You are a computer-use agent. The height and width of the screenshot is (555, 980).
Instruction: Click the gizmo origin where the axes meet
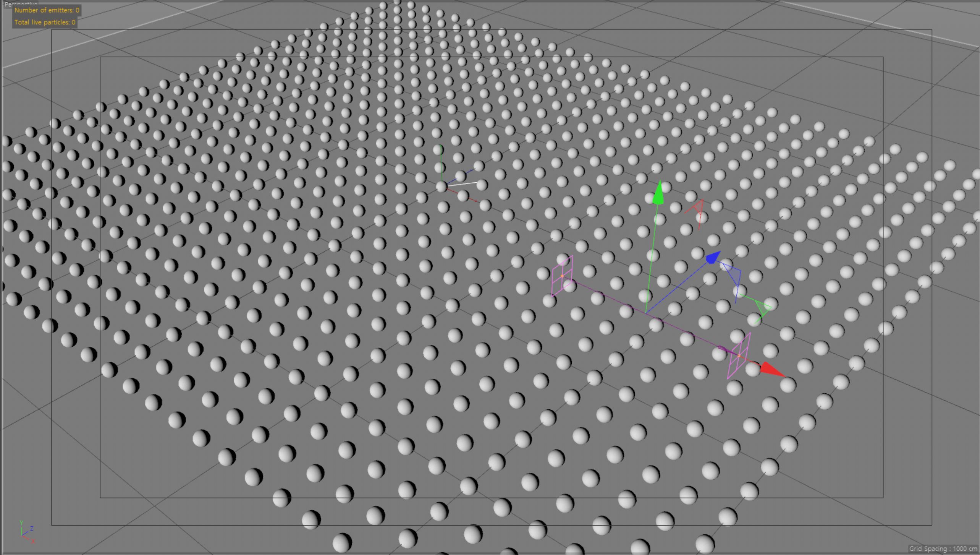click(x=646, y=313)
